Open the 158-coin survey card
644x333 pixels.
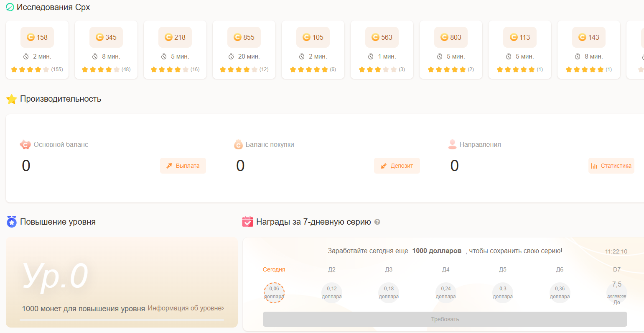tap(37, 50)
